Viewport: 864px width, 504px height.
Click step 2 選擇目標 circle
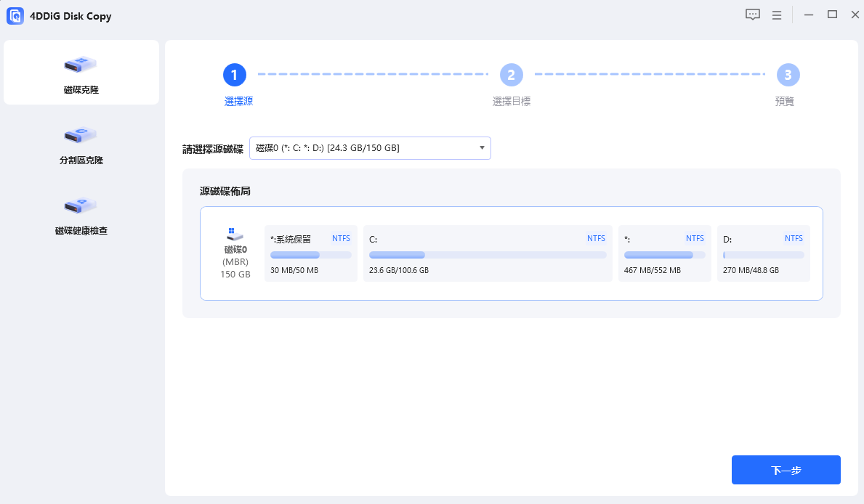tap(511, 75)
